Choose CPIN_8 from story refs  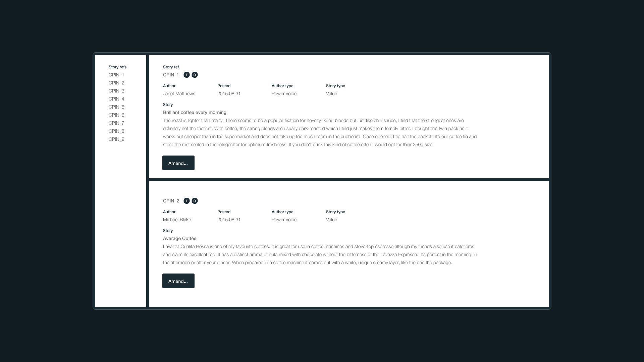(x=116, y=131)
